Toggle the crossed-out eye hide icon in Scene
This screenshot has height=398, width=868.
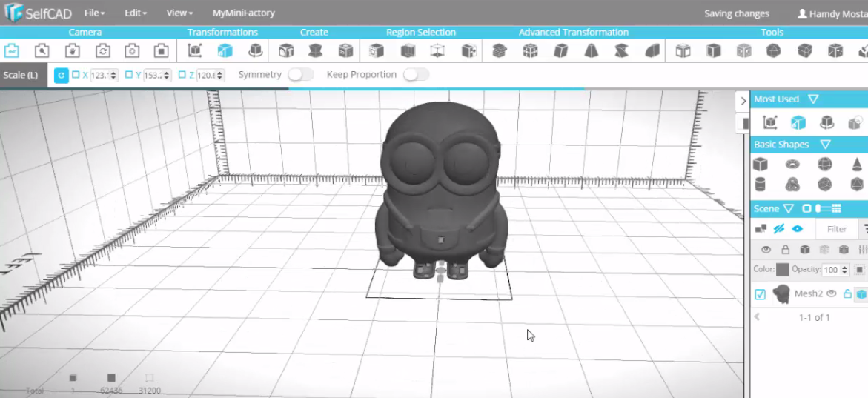pyautogui.click(x=779, y=228)
